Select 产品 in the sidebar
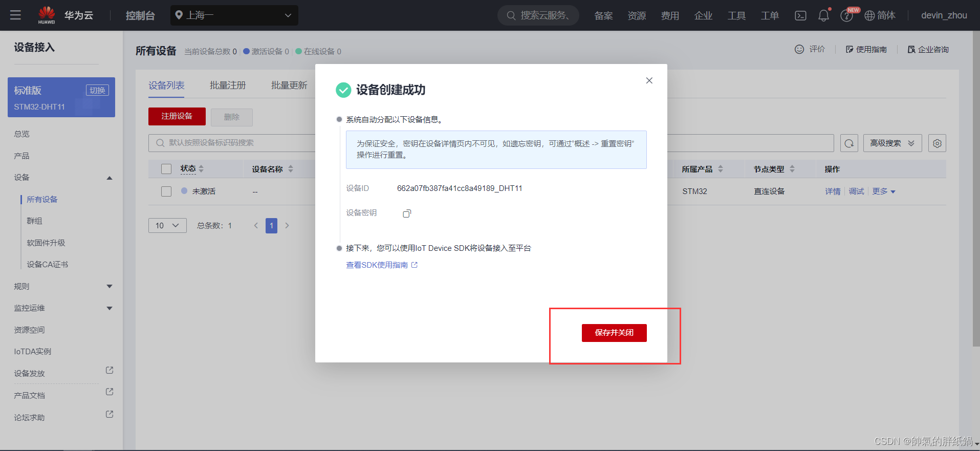The width and height of the screenshot is (980, 451). (x=22, y=156)
